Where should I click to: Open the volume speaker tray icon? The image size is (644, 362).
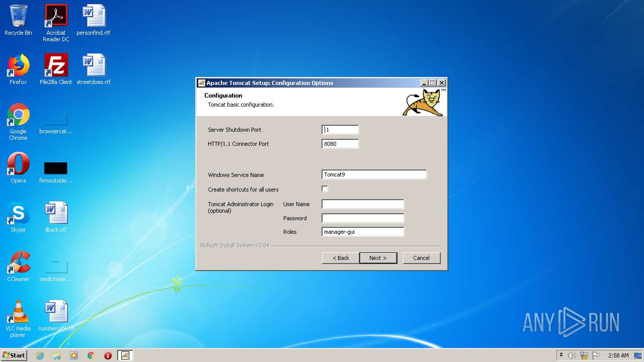(x=572, y=355)
